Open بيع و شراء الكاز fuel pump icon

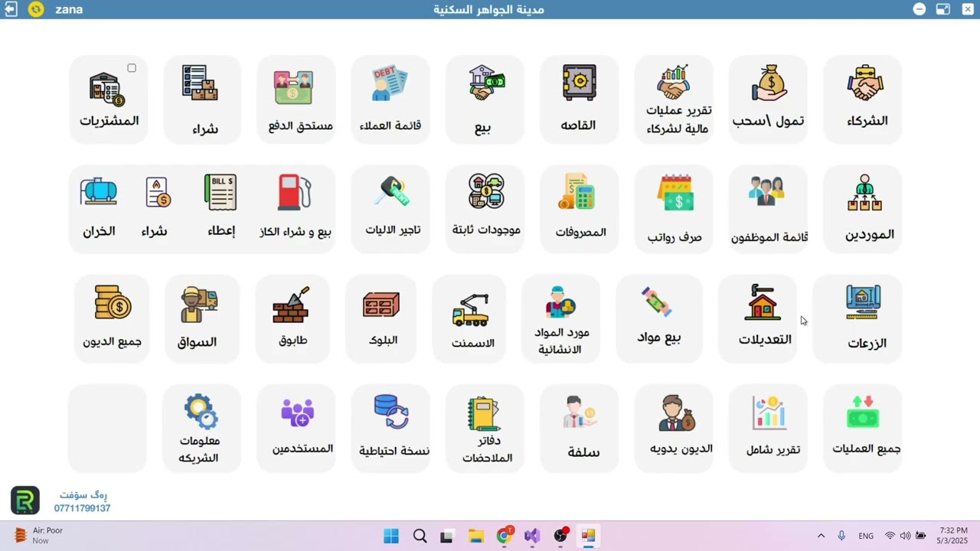(x=294, y=192)
